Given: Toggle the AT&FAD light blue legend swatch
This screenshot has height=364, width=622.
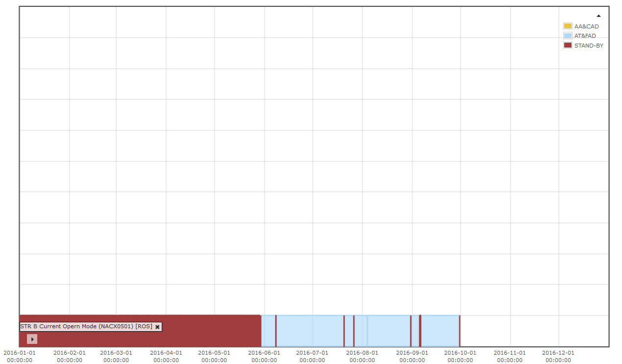Looking at the screenshot, I should pyautogui.click(x=568, y=36).
